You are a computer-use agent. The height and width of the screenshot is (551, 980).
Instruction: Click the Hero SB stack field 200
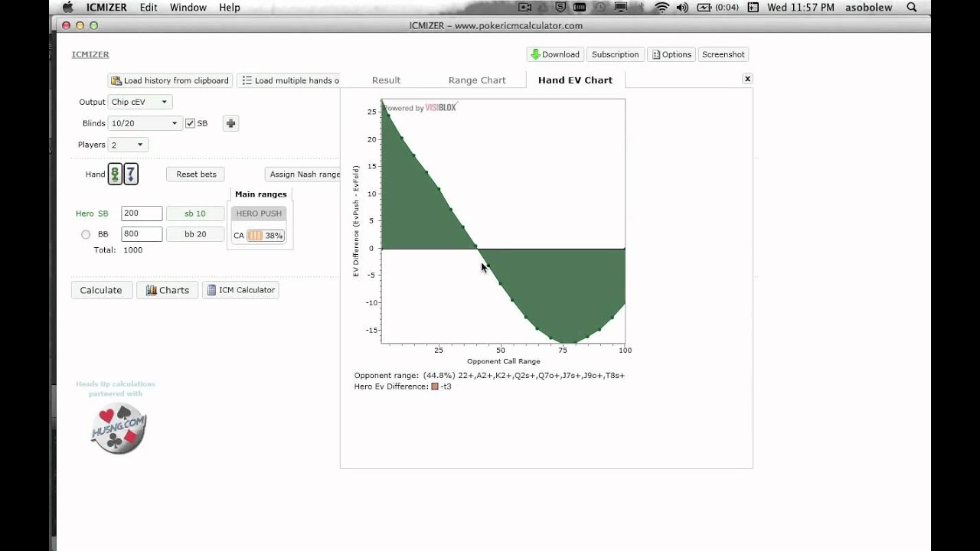click(x=142, y=214)
